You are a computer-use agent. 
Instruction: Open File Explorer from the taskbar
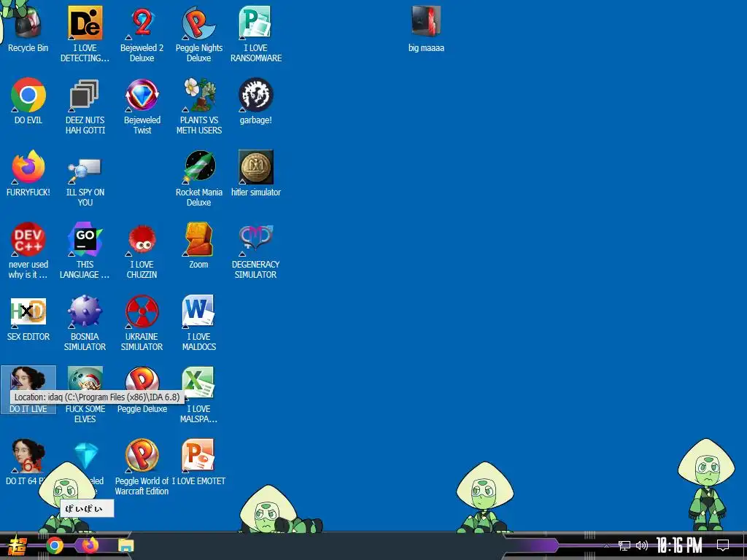(126, 545)
